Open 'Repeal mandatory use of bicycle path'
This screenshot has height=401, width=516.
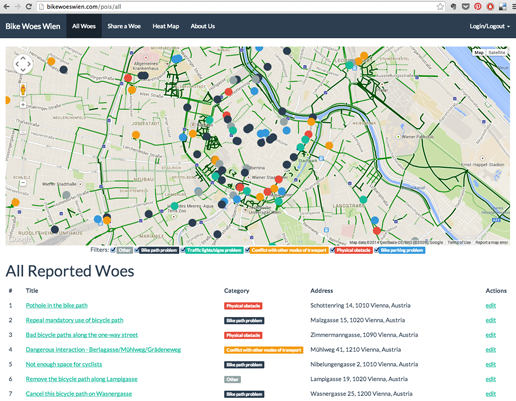point(74,320)
